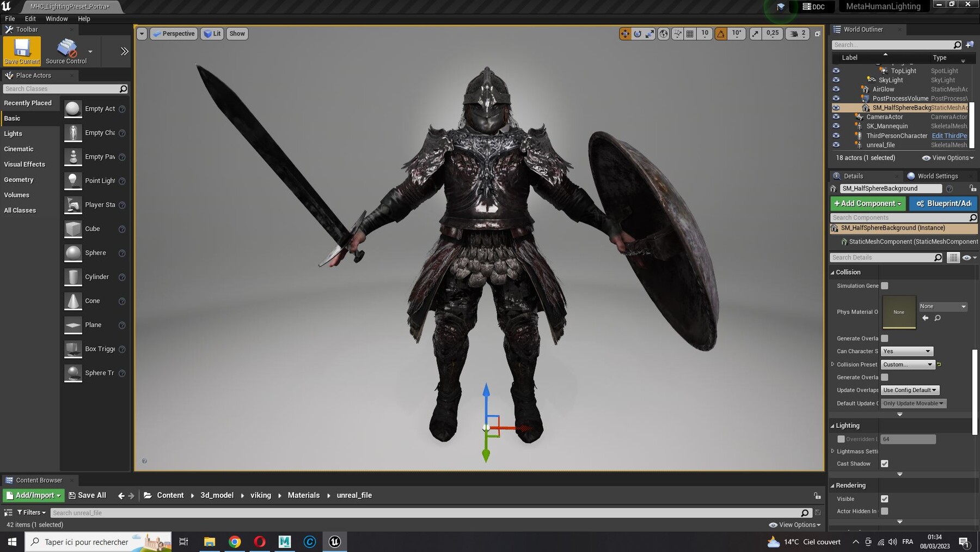Disable the Visible checkbox under Rendering
The image size is (980, 552).
pyautogui.click(x=884, y=499)
